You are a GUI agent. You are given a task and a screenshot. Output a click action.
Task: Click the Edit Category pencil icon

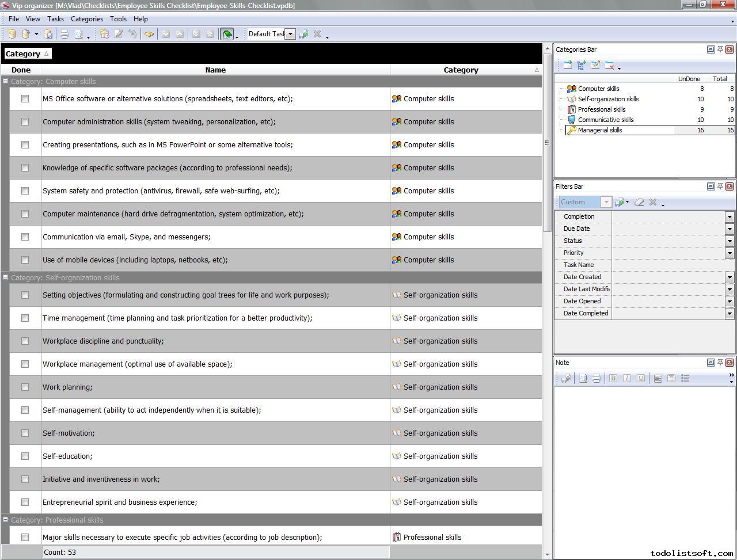tap(595, 66)
